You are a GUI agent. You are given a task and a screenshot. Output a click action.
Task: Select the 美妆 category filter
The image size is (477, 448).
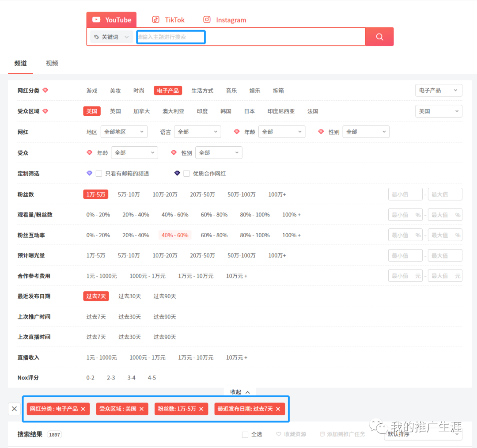coord(115,91)
